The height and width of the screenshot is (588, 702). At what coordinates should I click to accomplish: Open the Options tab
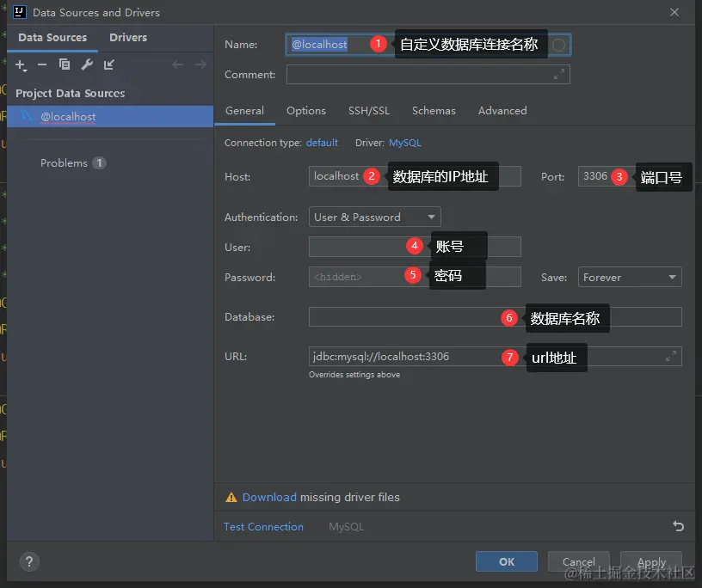306,111
